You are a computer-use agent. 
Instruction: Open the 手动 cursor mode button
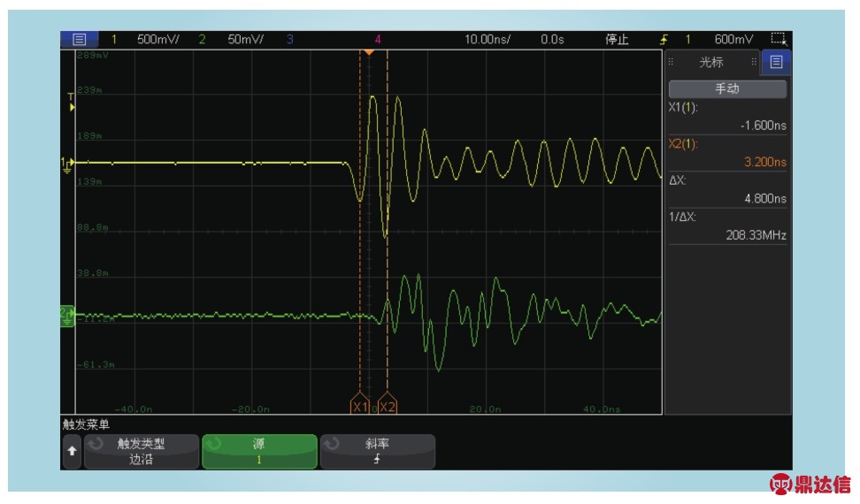[x=727, y=88]
